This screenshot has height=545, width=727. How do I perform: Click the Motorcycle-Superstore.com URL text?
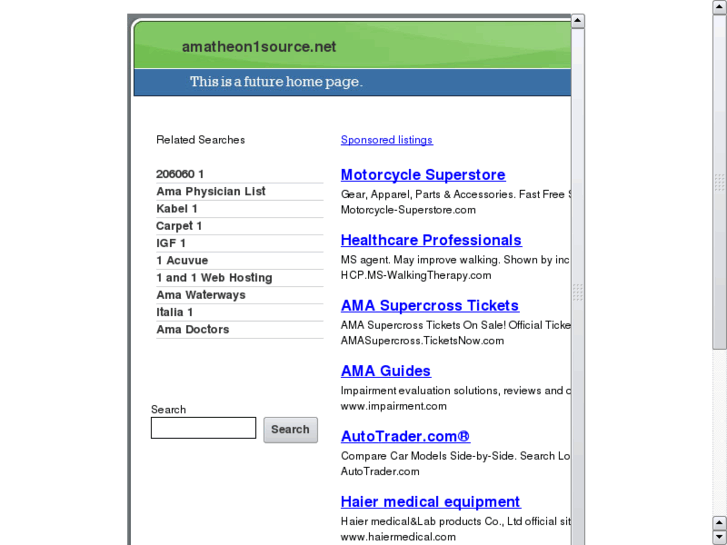point(408,210)
